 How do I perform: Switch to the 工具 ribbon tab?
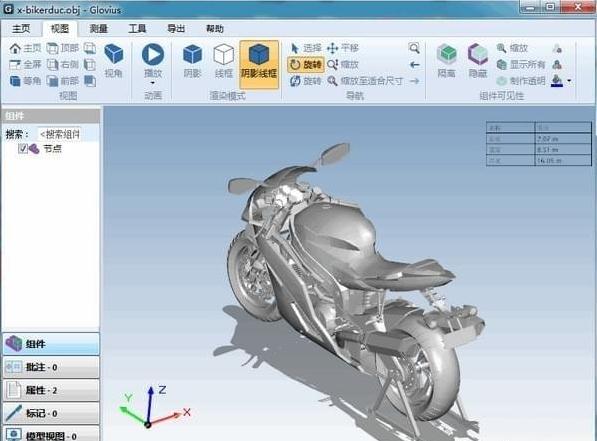(x=137, y=29)
